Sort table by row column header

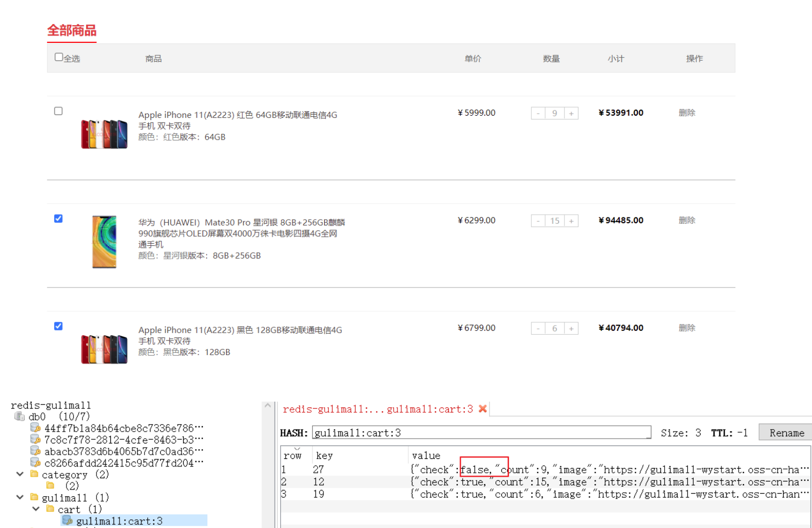tap(293, 455)
